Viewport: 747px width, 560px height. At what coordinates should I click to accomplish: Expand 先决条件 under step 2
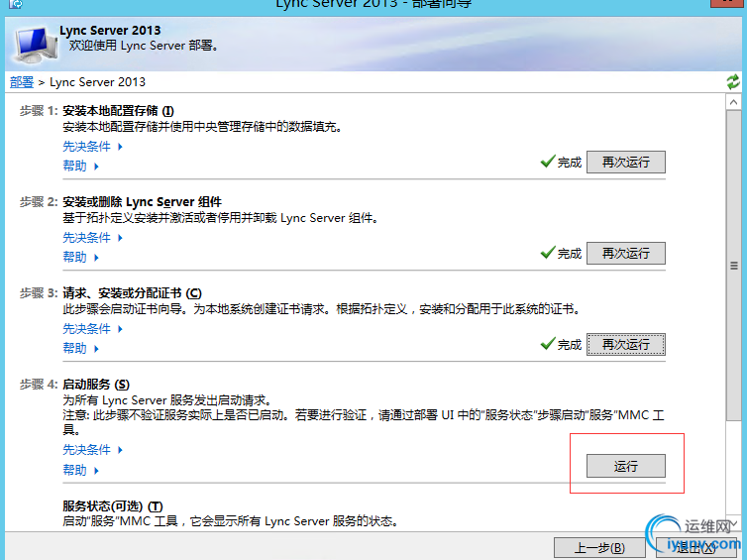[x=93, y=237]
